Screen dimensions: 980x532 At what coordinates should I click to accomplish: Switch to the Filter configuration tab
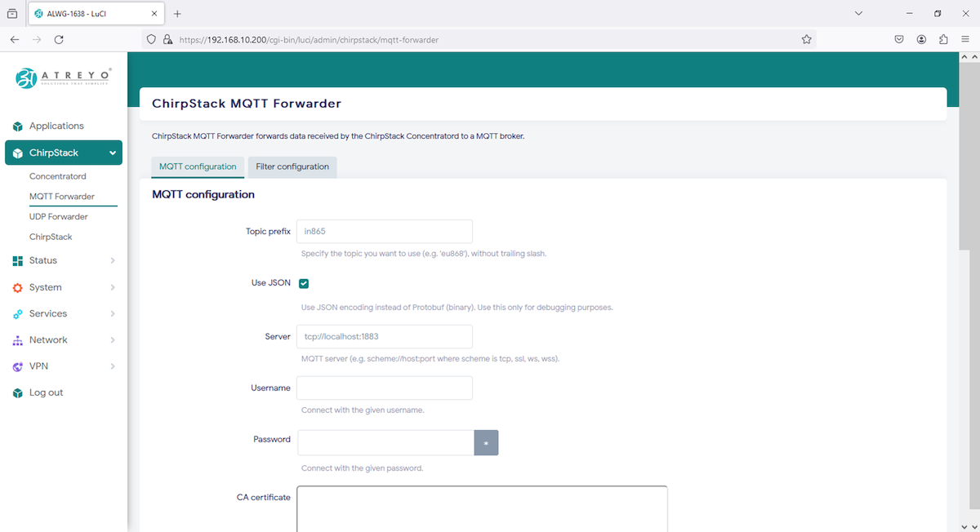292,166
